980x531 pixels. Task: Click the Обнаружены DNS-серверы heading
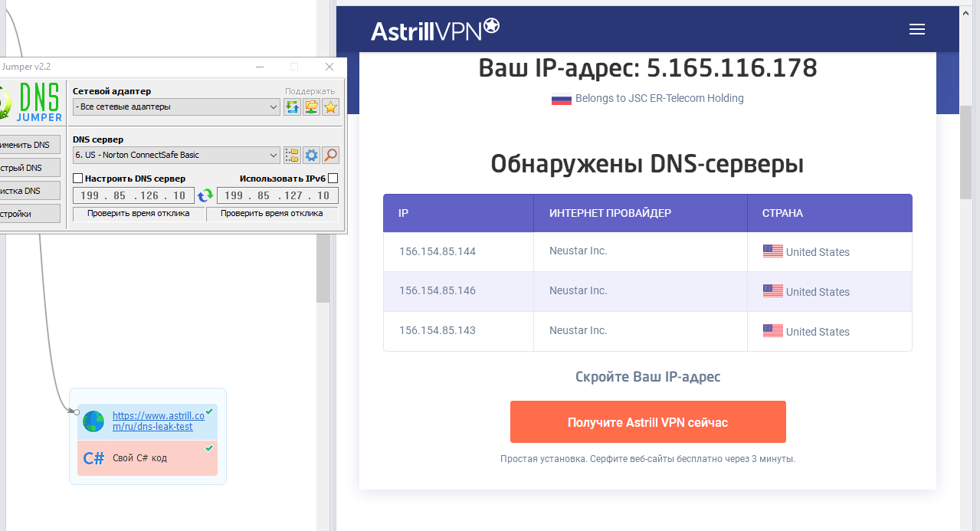click(x=648, y=164)
